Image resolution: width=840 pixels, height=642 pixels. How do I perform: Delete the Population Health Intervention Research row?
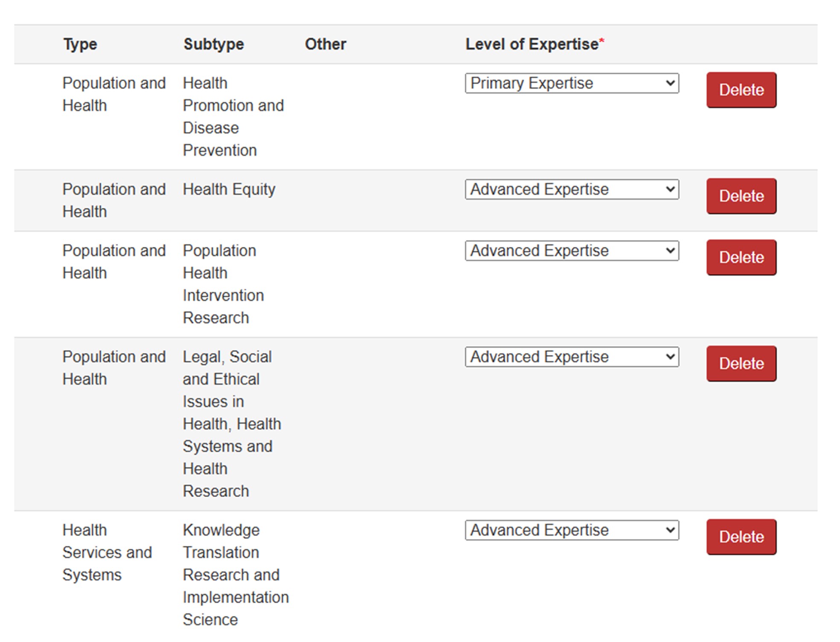point(741,257)
